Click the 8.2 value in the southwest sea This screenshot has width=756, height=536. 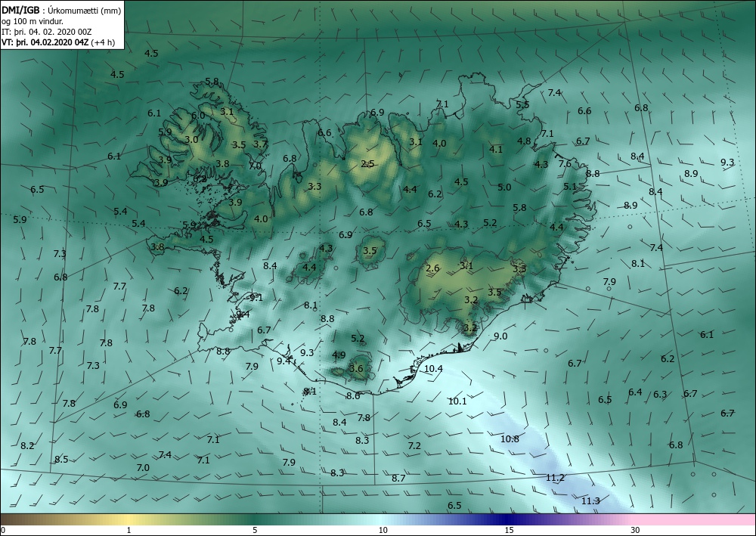click(x=27, y=445)
